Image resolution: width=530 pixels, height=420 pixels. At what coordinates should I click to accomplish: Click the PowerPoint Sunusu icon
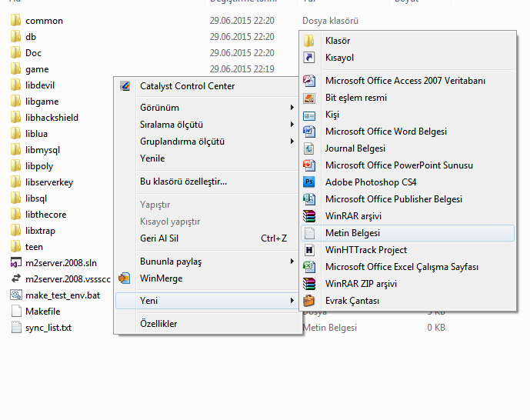point(309,165)
